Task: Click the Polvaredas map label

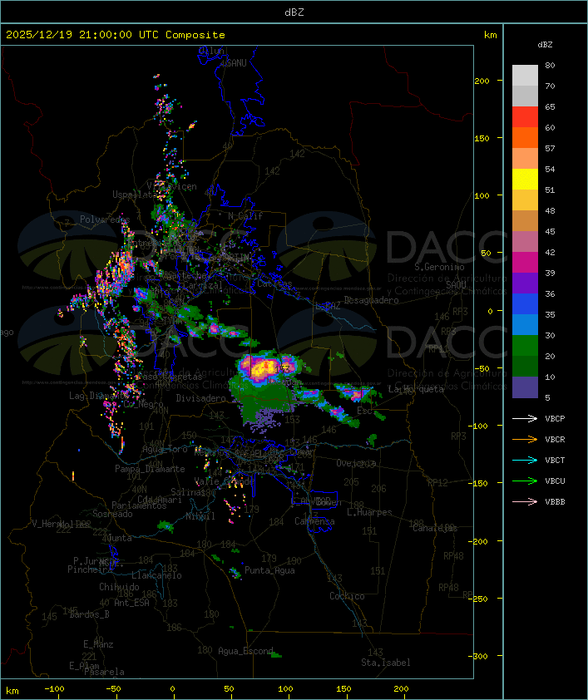Action: [105, 219]
